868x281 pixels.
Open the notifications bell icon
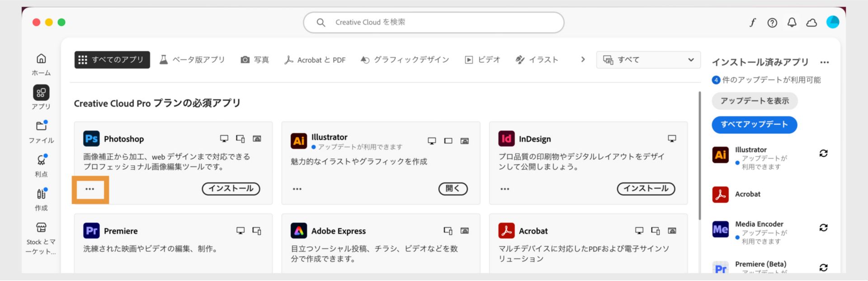(792, 23)
